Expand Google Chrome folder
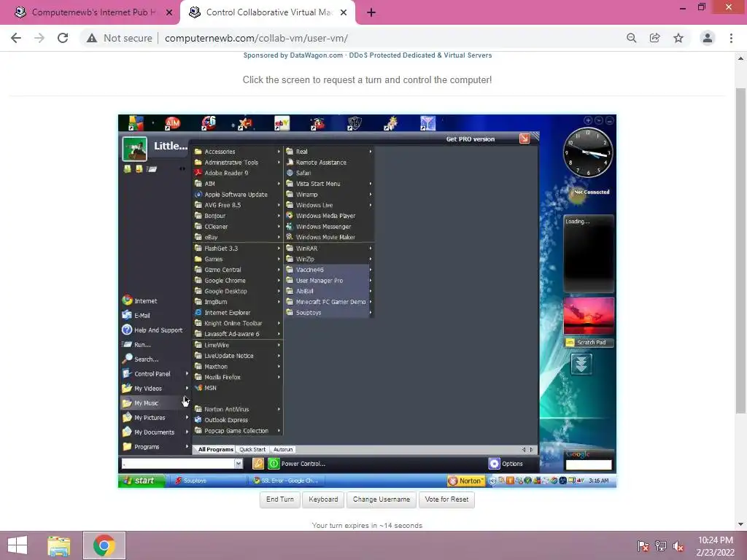Image resolution: width=747 pixels, height=560 pixels. [x=237, y=281]
